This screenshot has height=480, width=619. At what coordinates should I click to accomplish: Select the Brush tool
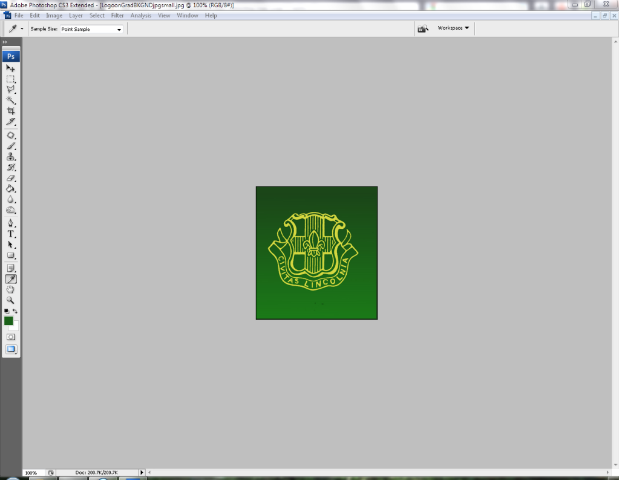(x=11, y=146)
